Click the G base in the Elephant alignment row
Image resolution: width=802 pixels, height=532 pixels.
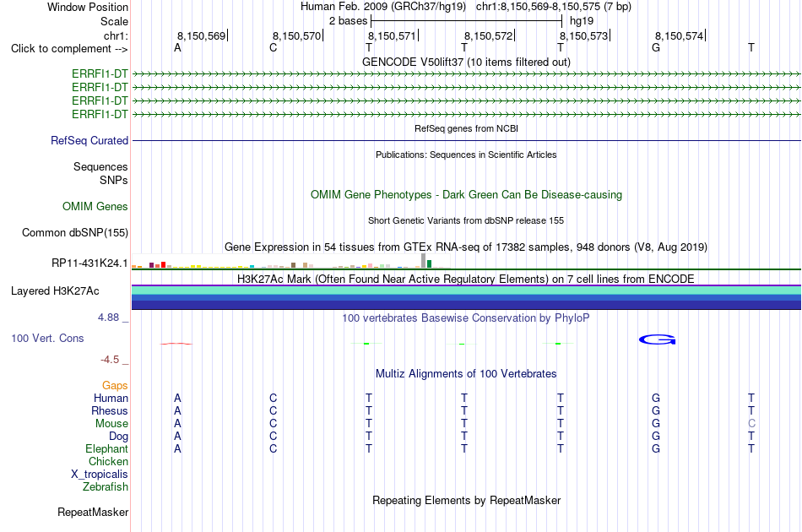click(x=656, y=448)
